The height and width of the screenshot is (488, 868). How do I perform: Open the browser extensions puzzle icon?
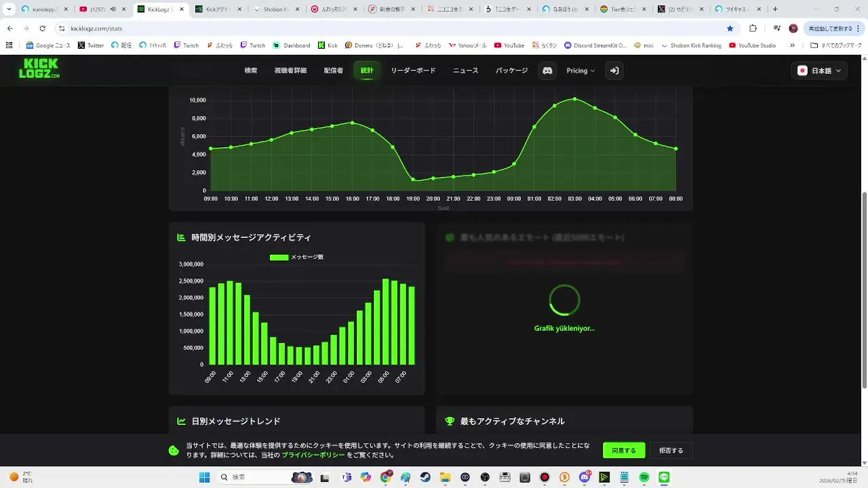coord(753,28)
